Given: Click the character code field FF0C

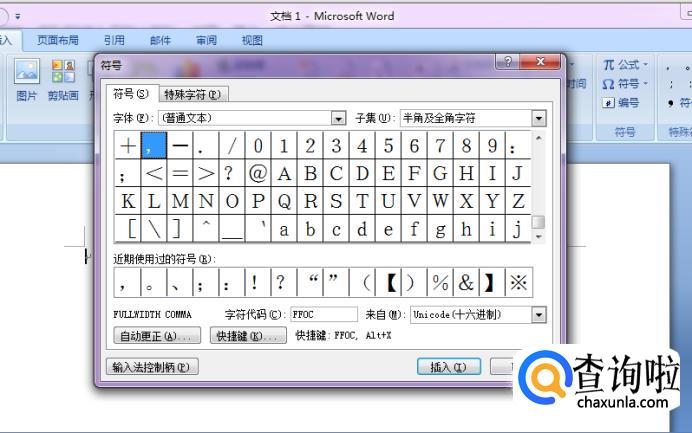Looking at the screenshot, I should coord(324,315).
